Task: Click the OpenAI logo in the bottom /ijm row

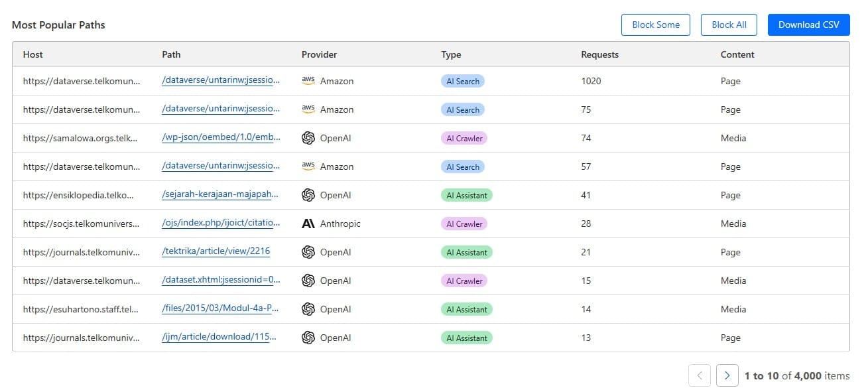Action: 308,337
